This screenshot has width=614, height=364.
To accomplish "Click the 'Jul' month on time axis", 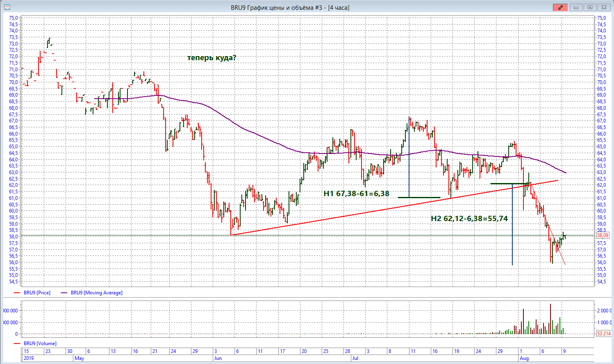I will 356,358.
